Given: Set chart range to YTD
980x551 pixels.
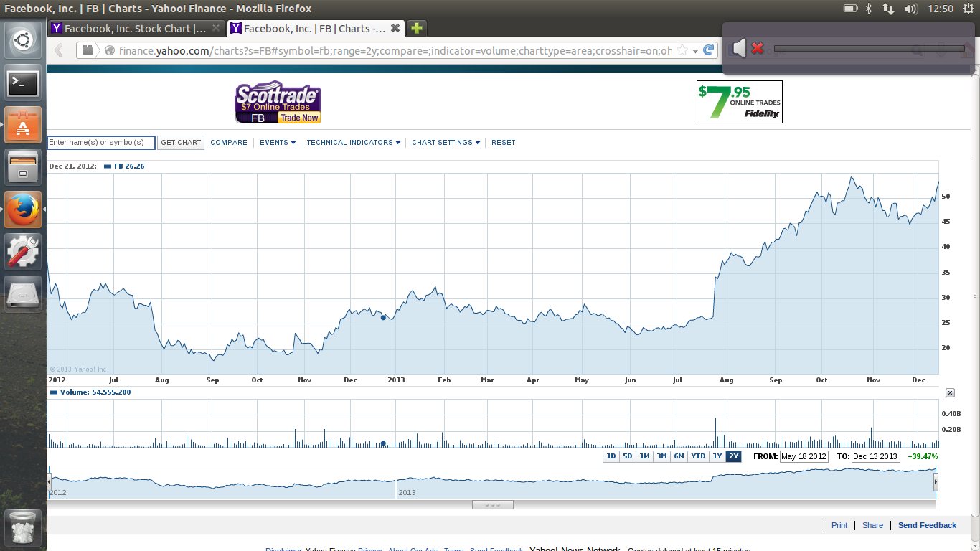Looking at the screenshot, I should click(x=697, y=456).
